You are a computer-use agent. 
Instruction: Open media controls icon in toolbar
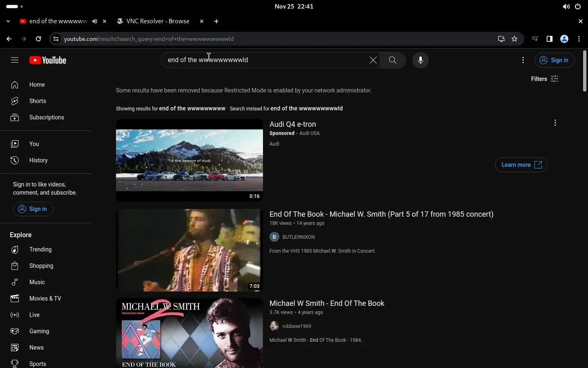pos(535,39)
